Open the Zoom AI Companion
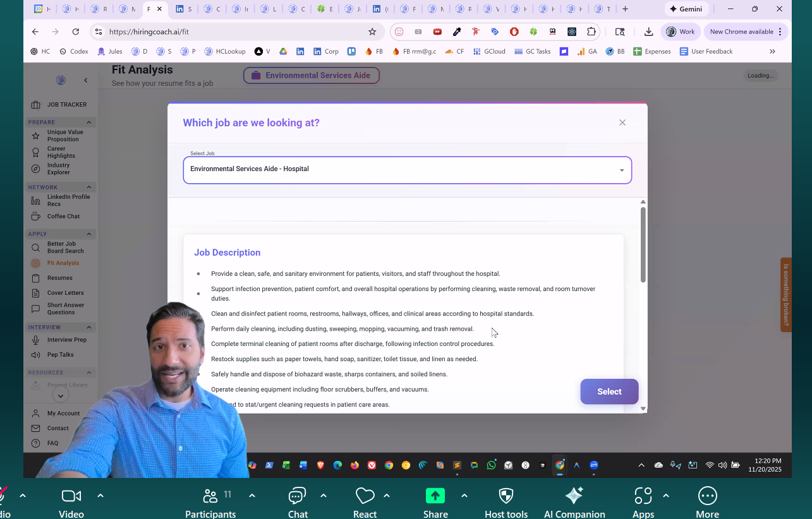 click(x=574, y=496)
